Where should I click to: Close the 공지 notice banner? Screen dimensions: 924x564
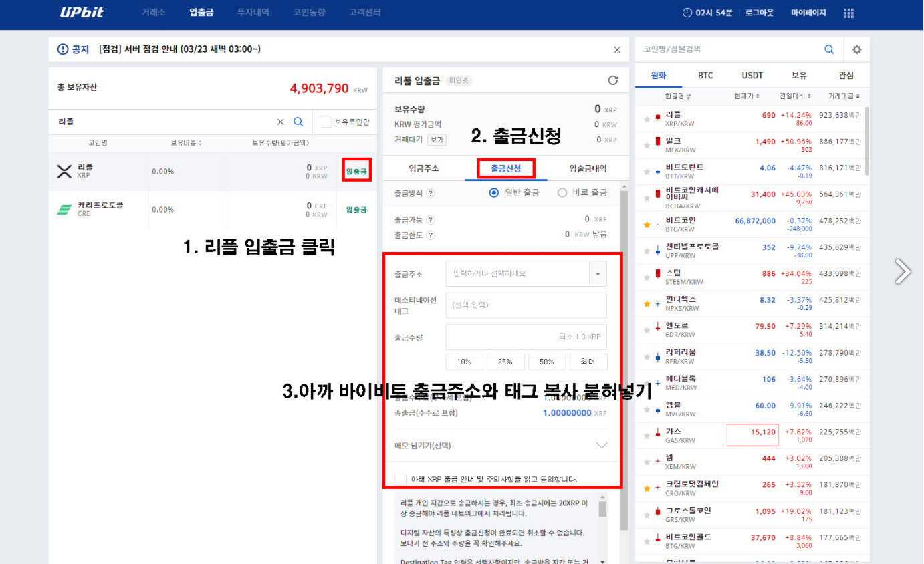[617, 49]
